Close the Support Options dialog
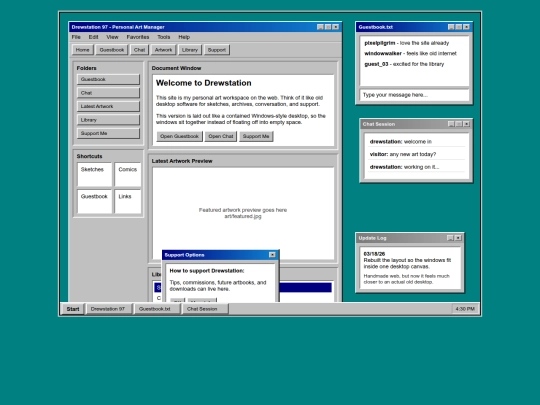This screenshot has height=405, width=540. (x=272, y=255)
